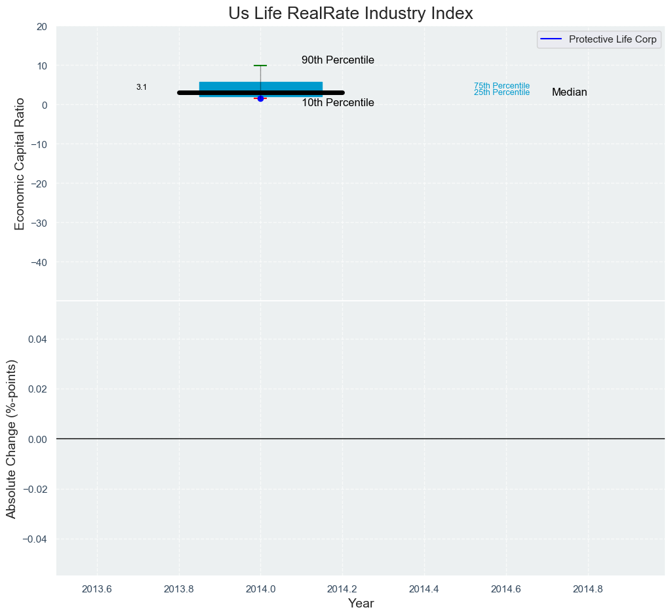Click the −40 tick on upper y-axis
This screenshot has width=672, height=616.
pos(36,262)
